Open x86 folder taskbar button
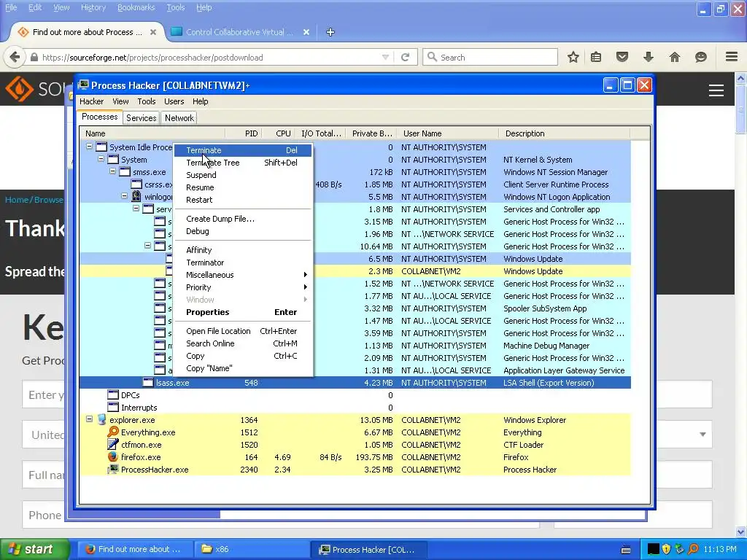This screenshot has width=747, height=560. coord(251,549)
